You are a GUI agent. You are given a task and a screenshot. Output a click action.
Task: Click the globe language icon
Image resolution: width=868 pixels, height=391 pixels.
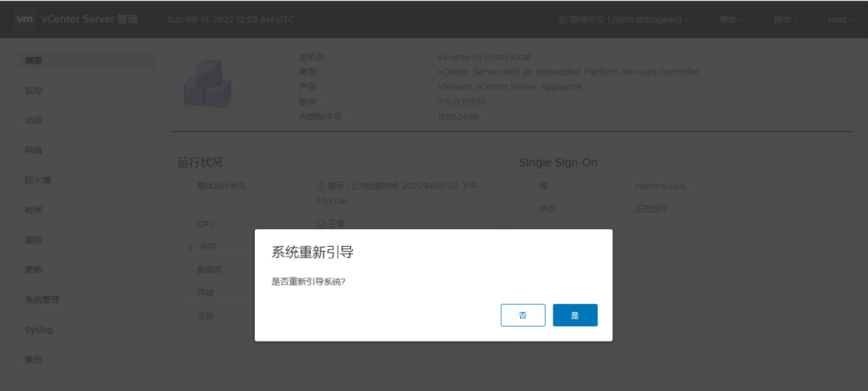[563, 19]
